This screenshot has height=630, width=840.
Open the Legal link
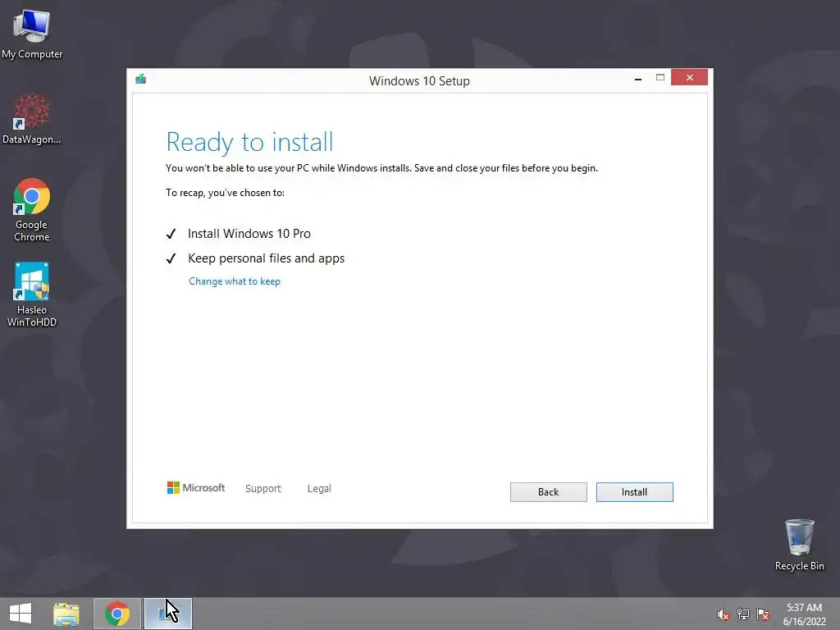pos(319,489)
